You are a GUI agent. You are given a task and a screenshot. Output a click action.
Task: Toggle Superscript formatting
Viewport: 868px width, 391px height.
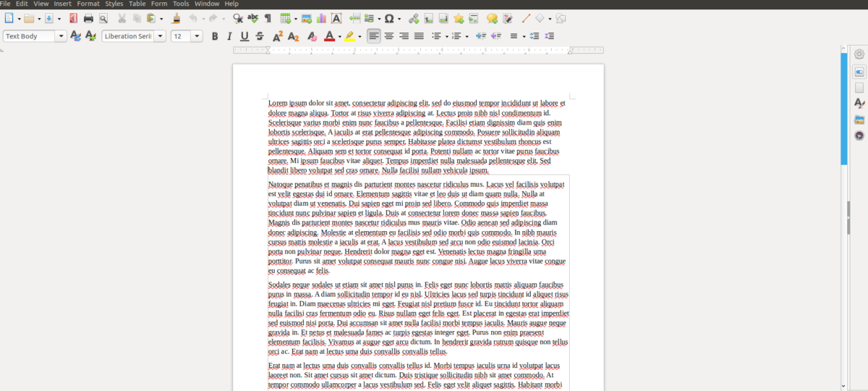(x=278, y=36)
